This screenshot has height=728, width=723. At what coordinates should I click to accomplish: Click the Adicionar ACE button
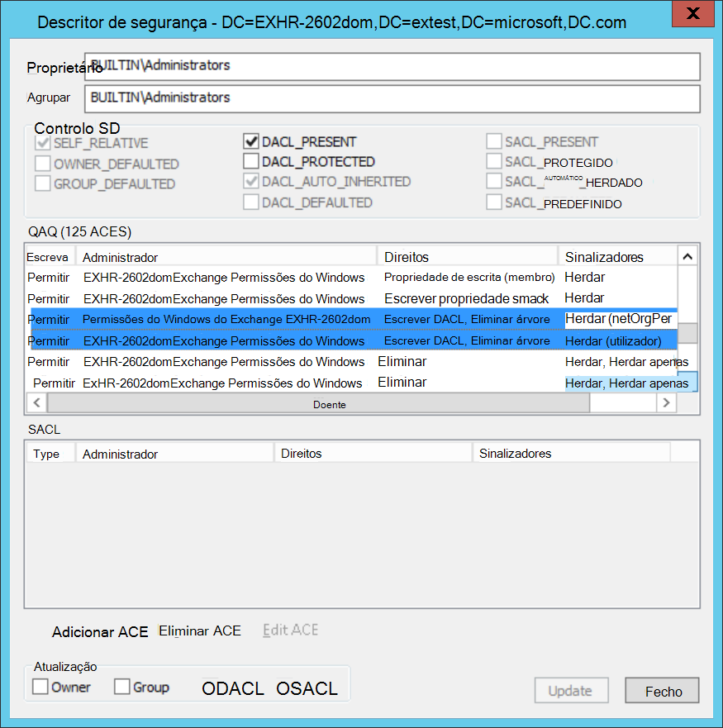pos(100,631)
